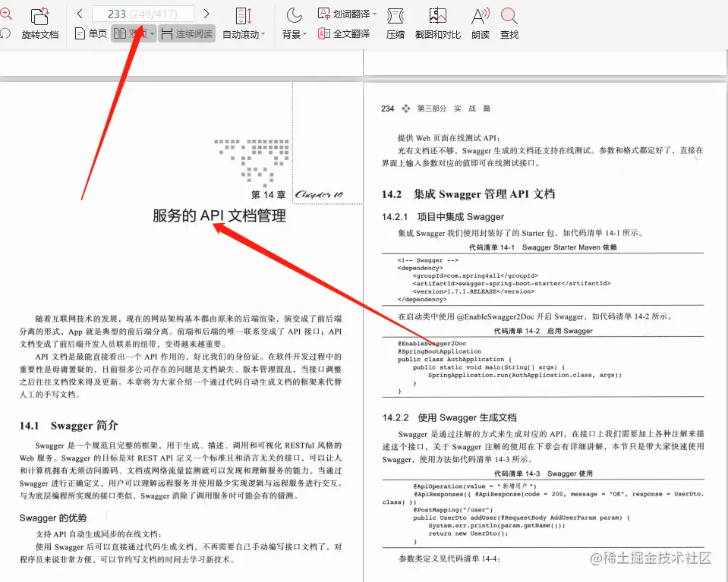Viewport: 728px width, 582px height.
Task: Click the page number input field showing 233
Action: point(143,14)
